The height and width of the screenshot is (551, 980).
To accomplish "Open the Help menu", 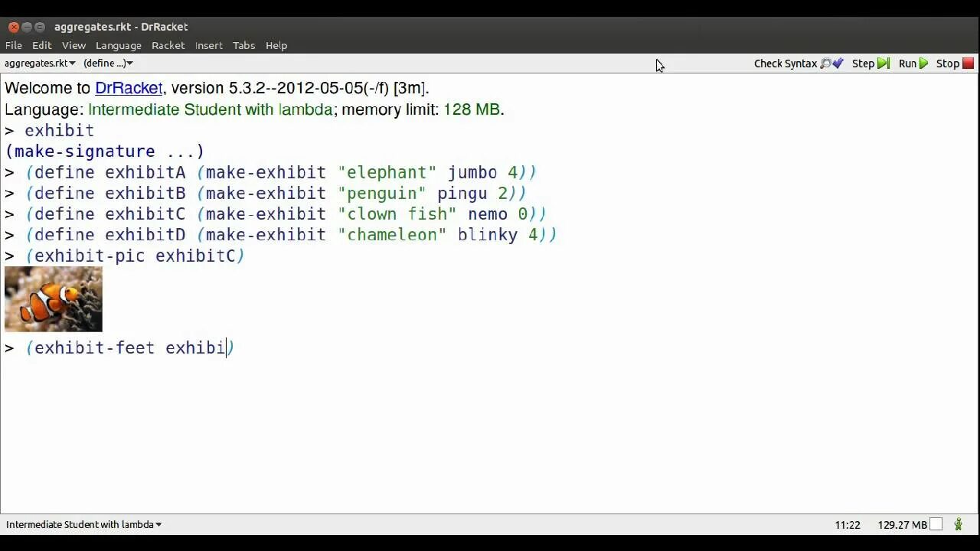I will [x=276, y=45].
